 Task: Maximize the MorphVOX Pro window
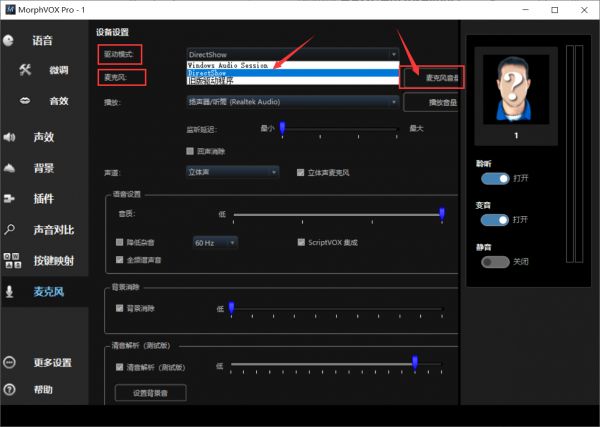coord(554,10)
